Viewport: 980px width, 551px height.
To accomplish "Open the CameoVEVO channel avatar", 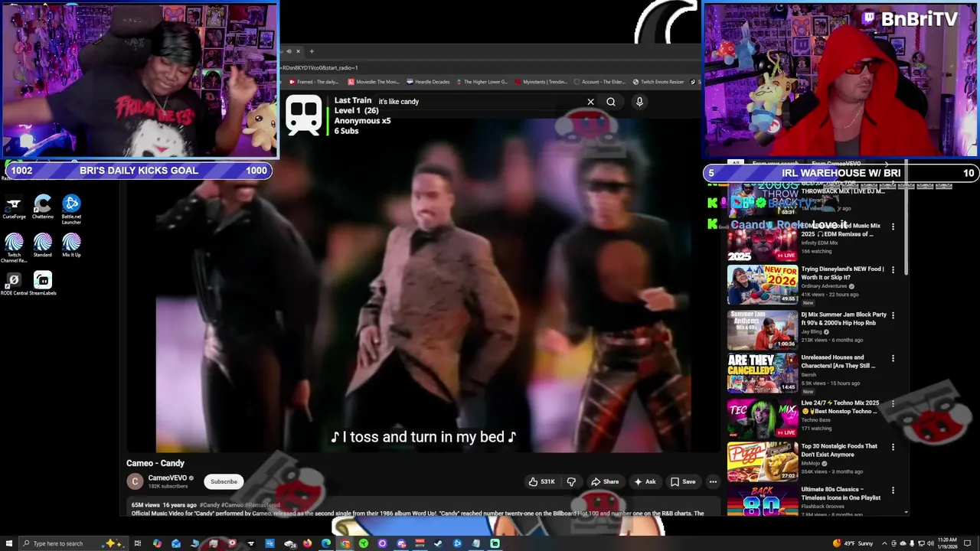I will [x=135, y=481].
